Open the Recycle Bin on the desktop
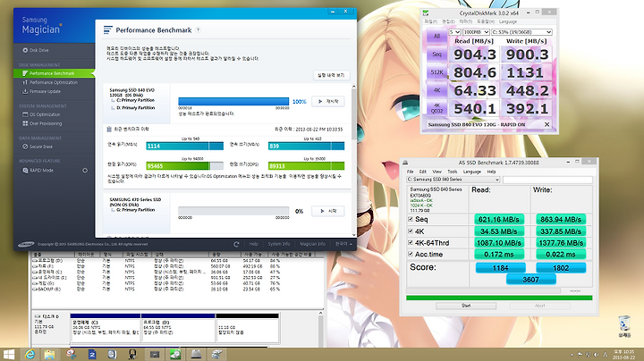This screenshot has width=644, height=361. pyautogui.click(x=624, y=326)
